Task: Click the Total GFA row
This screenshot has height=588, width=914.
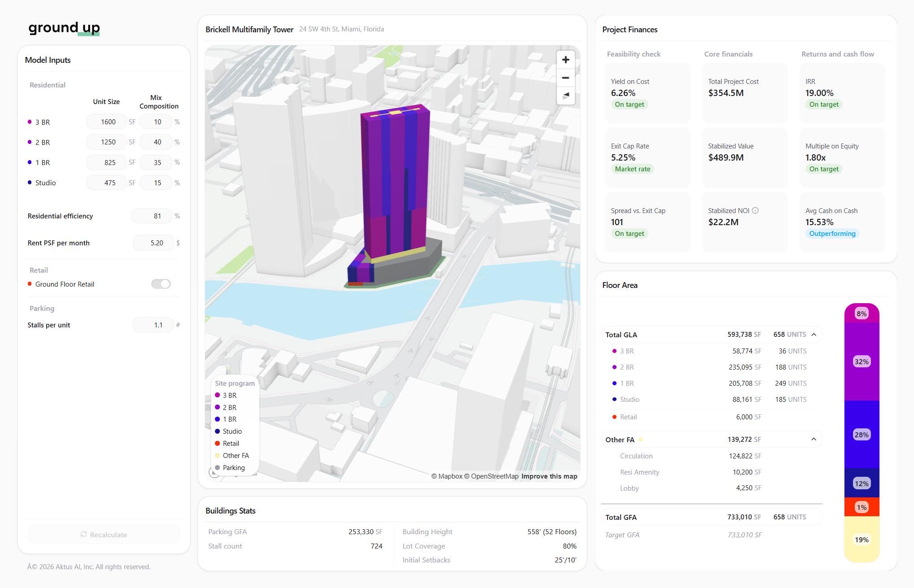Action: pos(712,517)
